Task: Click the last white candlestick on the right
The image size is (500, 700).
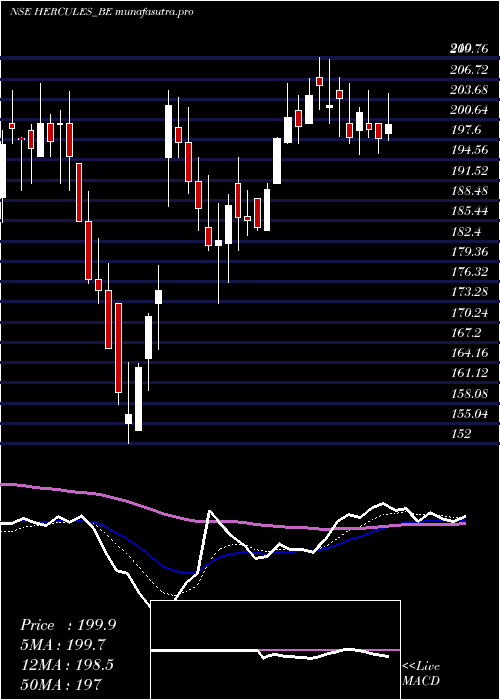Action: [388, 117]
